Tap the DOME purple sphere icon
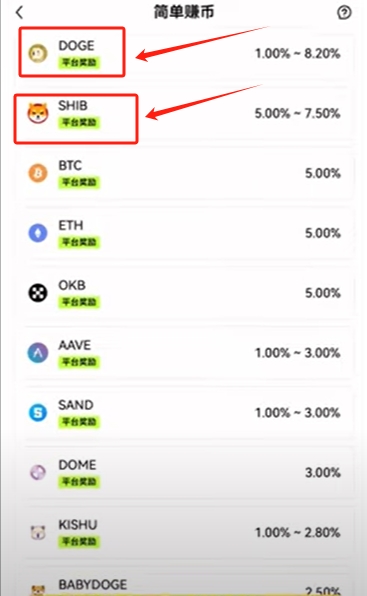The width and height of the screenshot is (367, 596). [38, 472]
